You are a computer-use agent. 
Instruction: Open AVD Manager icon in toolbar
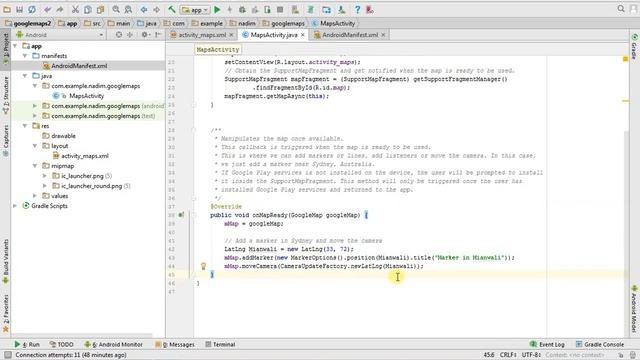pos(295,9)
